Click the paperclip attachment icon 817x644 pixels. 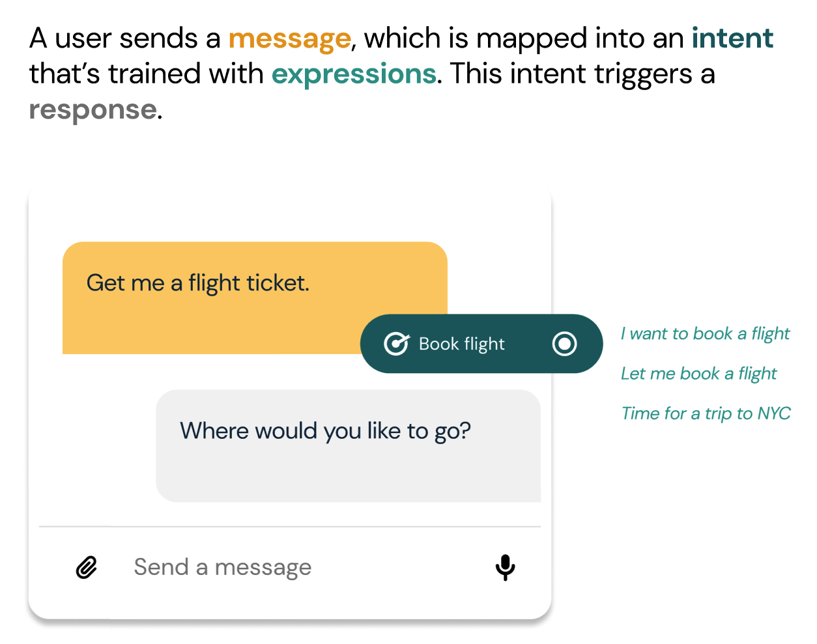87,567
